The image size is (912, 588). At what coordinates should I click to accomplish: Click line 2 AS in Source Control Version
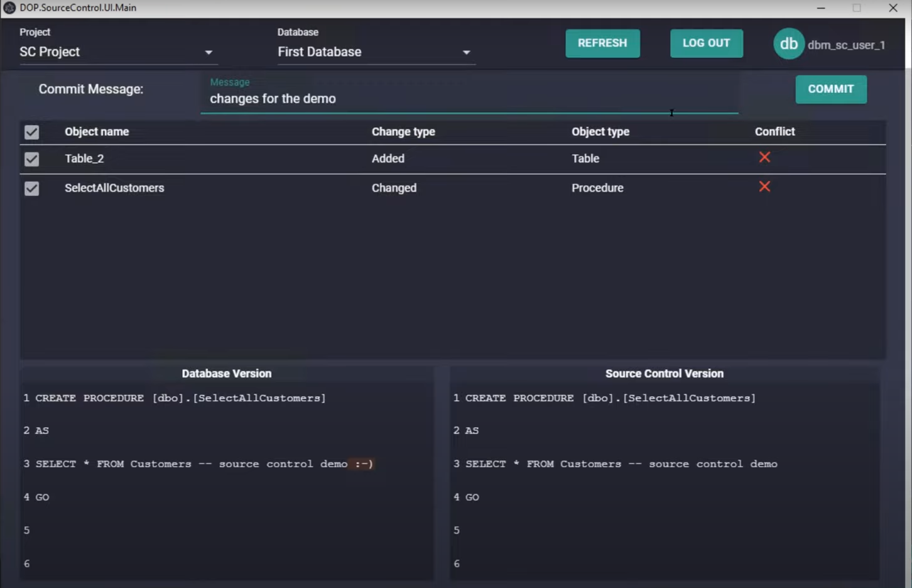pos(472,431)
